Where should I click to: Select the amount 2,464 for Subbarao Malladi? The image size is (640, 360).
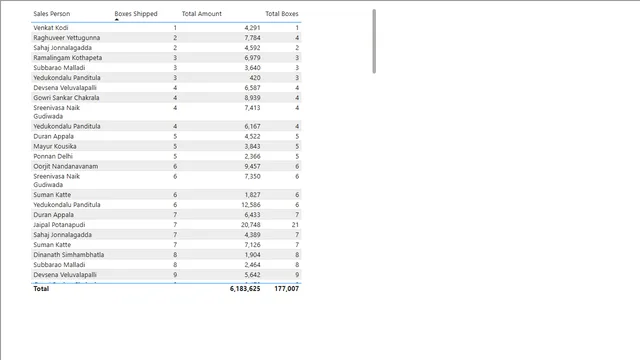click(x=252, y=264)
